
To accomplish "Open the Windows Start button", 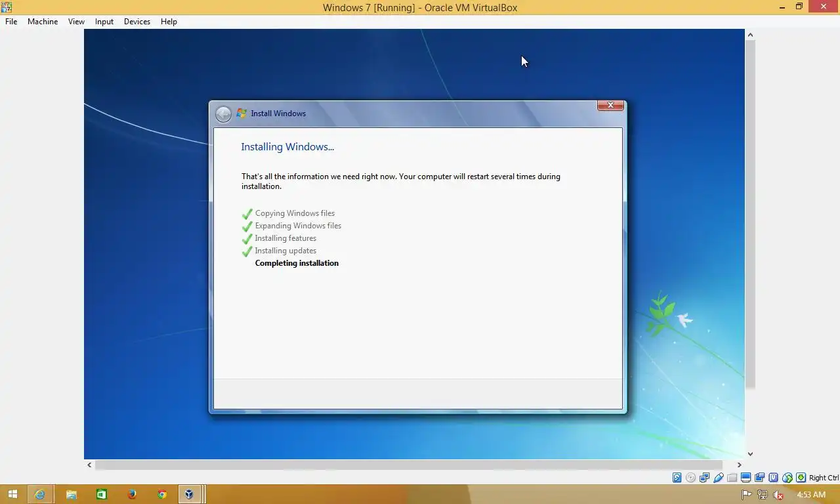I will [x=12, y=494].
